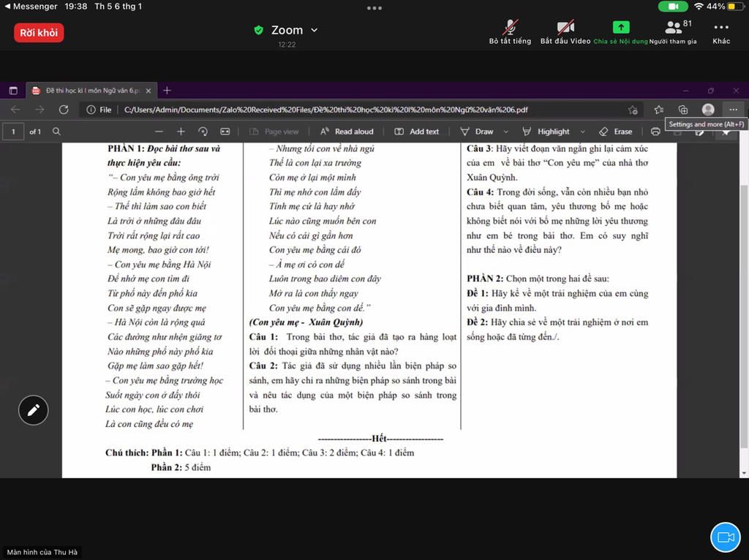Image resolution: width=749 pixels, height=560 pixels.
Task: Click the "(Con yêu mẹ - Xuân Quỳnh)" line
Action: click(306, 322)
